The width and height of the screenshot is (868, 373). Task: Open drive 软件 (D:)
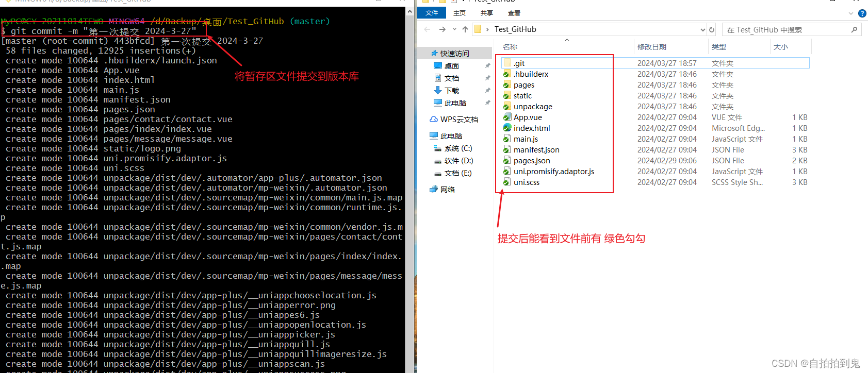458,161
